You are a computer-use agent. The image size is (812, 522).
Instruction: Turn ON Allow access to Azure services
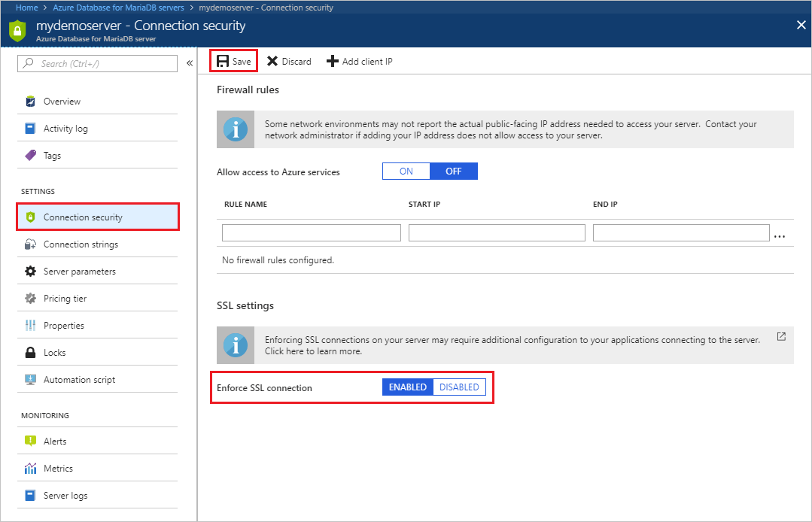pyautogui.click(x=406, y=171)
